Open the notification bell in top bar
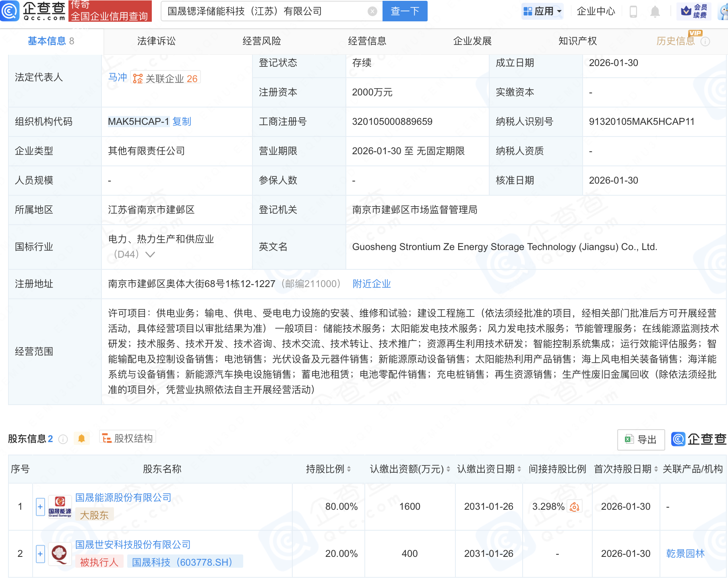The width and height of the screenshot is (728, 579). pos(655,11)
